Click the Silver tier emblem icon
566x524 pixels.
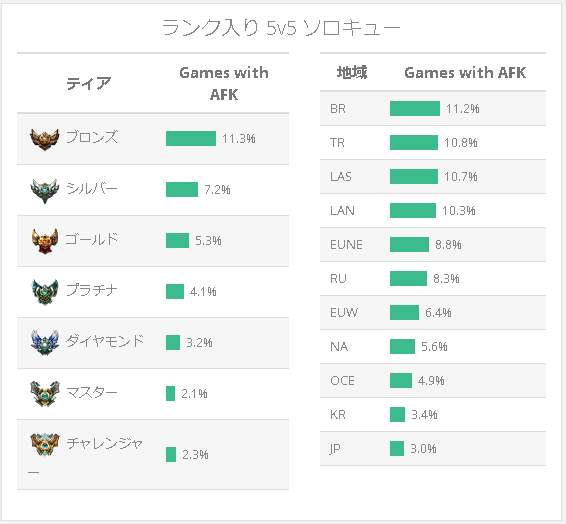[x=44, y=191]
